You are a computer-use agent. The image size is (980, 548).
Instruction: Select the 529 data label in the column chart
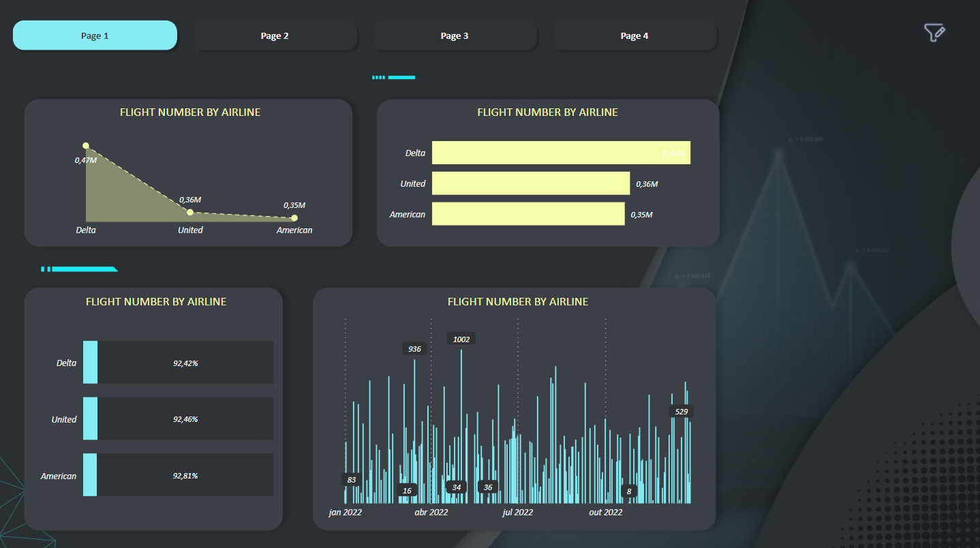pyautogui.click(x=681, y=412)
